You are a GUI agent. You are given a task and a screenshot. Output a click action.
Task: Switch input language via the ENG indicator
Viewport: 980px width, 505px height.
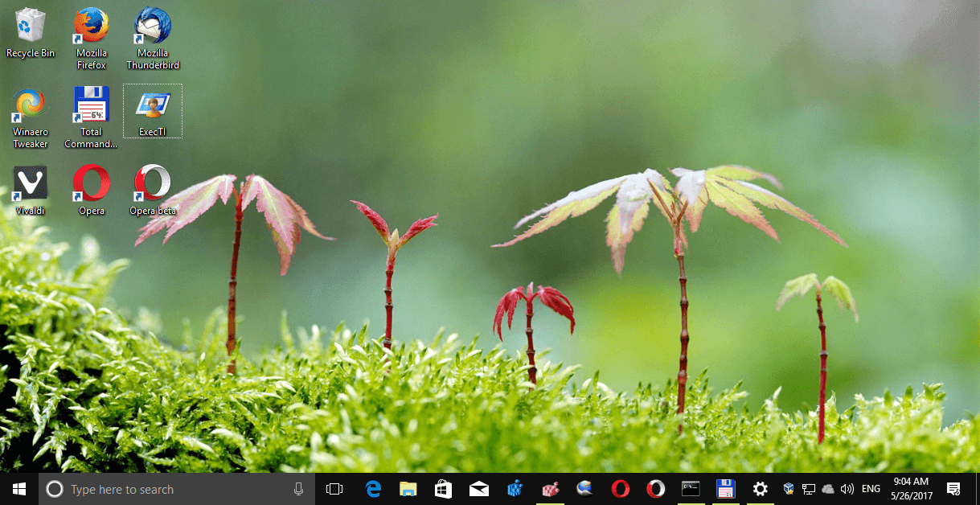tap(870, 488)
